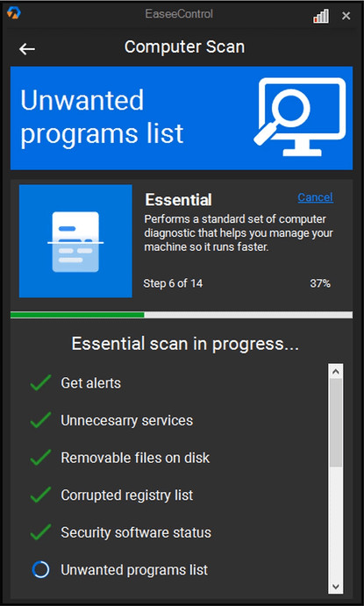Close the EaseeControl window
The image size is (364, 606).
[x=346, y=16]
